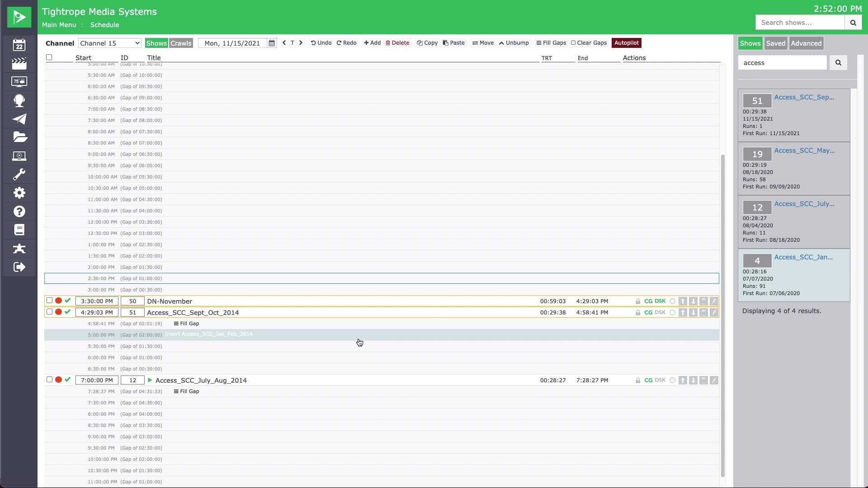Open the folder sidebar icon
The width and height of the screenshot is (868, 488).
pyautogui.click(x=20, y=137)
